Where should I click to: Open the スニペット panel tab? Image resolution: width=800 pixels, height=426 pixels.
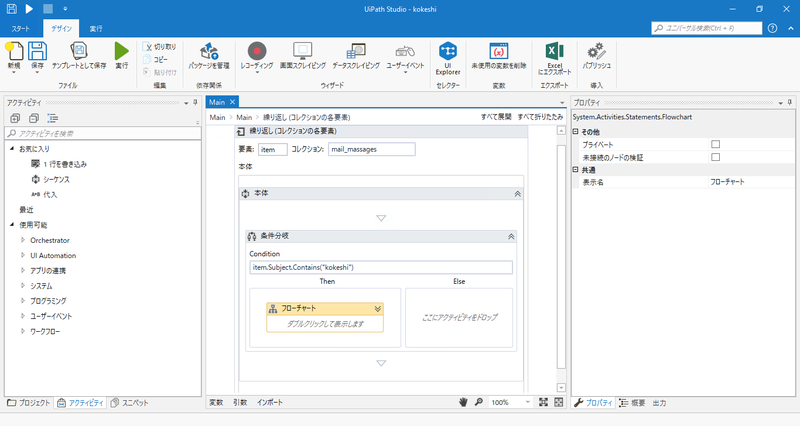pyautogui.click(x=130, y=403)
